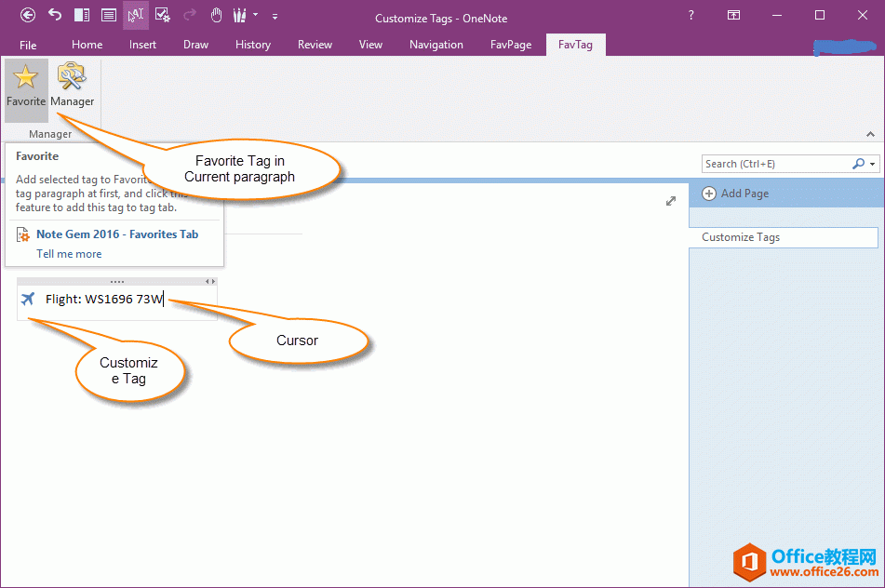Open the Customize Quick Access Toolbar chevron
The image size is (885, 588).
click(x=274, y=16)
